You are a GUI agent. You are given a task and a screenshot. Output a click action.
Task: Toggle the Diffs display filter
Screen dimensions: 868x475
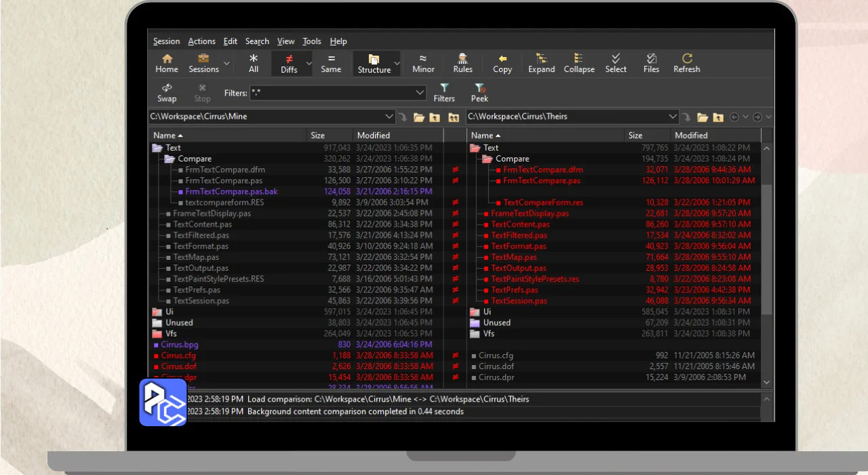(x=289, y=63)
